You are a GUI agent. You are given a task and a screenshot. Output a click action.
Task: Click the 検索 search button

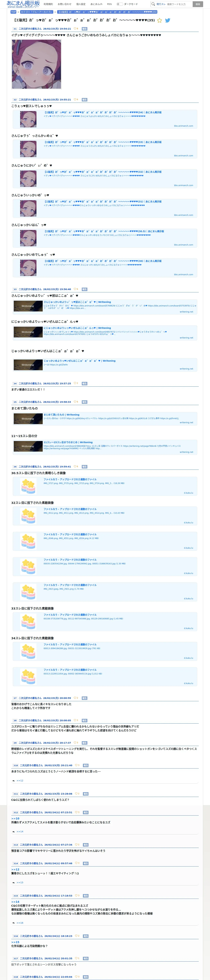197,4
